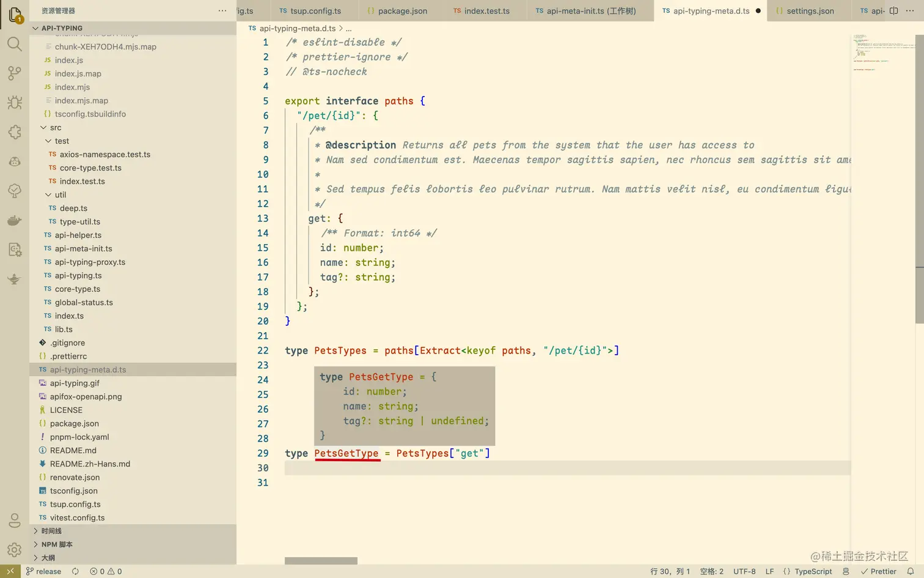Open the Explorer view in activity bar
This screenshot has width=924, height=578.
click(x=15, y=13)
